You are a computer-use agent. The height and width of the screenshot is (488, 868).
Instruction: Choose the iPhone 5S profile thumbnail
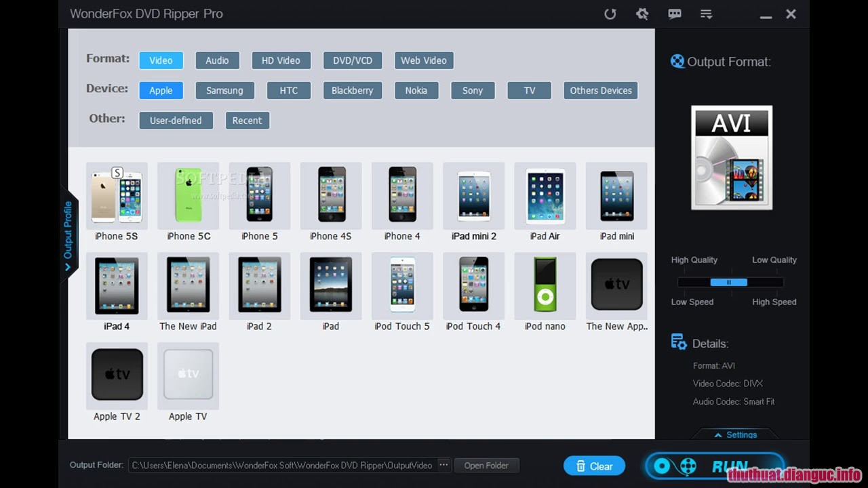coord(117,195)
